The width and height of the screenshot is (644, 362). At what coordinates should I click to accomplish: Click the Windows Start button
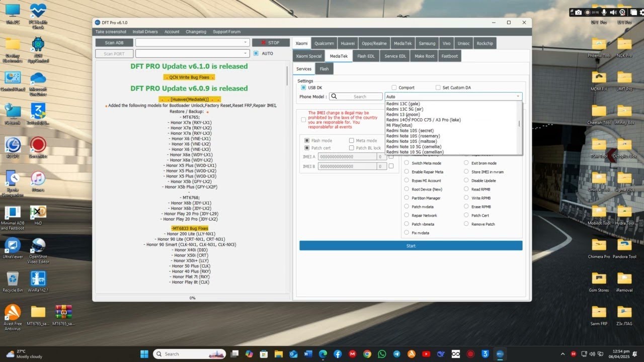[x=144, y=354]
